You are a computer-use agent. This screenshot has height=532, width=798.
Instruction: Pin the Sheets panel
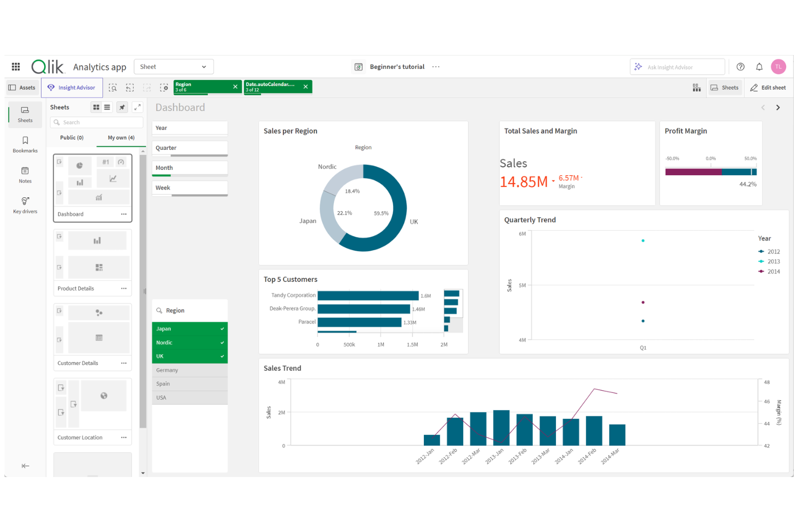pos(122,107)
